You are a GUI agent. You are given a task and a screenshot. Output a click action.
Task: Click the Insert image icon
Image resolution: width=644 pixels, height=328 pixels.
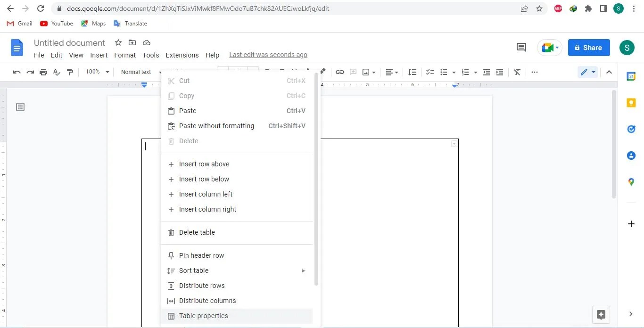[x=367, y=72]
